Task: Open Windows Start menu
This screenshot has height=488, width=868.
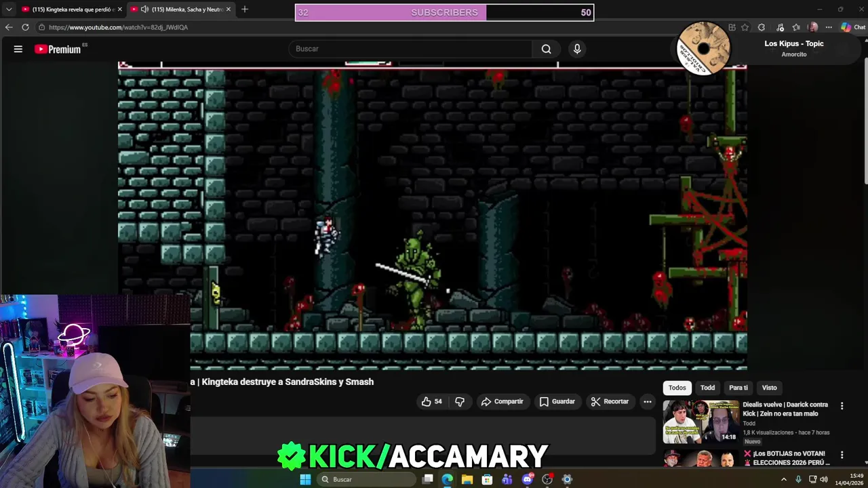Action: point(305,479)
